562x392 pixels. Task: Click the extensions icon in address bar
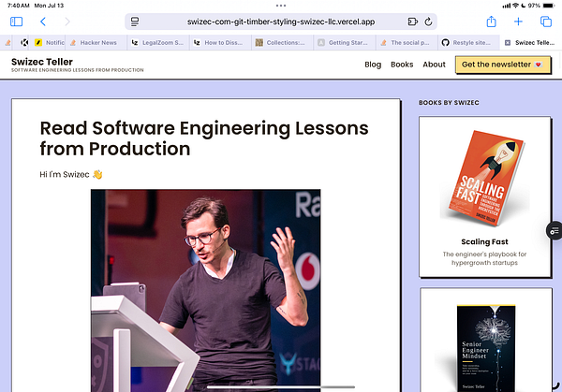pyautogui.click(x=412, y=22)
